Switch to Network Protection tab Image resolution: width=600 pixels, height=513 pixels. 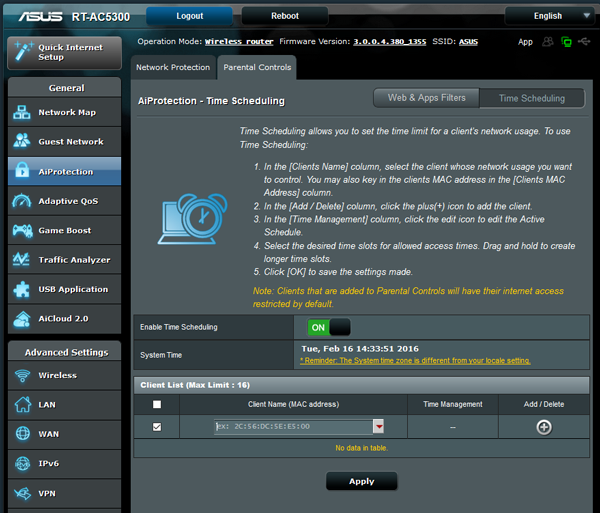click(x=173, y=67)
